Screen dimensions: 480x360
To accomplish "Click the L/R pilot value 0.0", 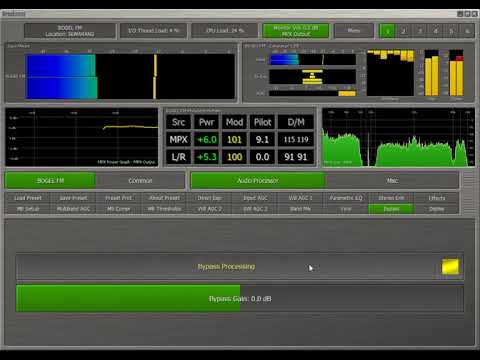I will 262,157.
